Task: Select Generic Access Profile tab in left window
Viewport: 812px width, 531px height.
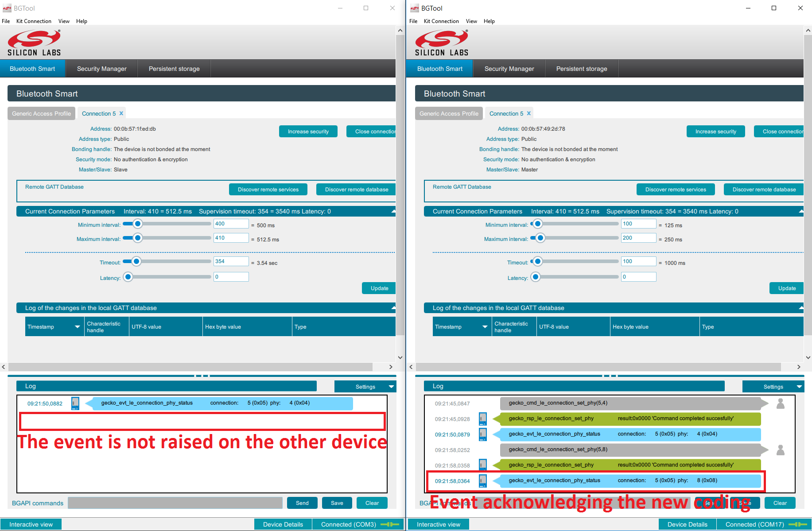Action: 41,113
